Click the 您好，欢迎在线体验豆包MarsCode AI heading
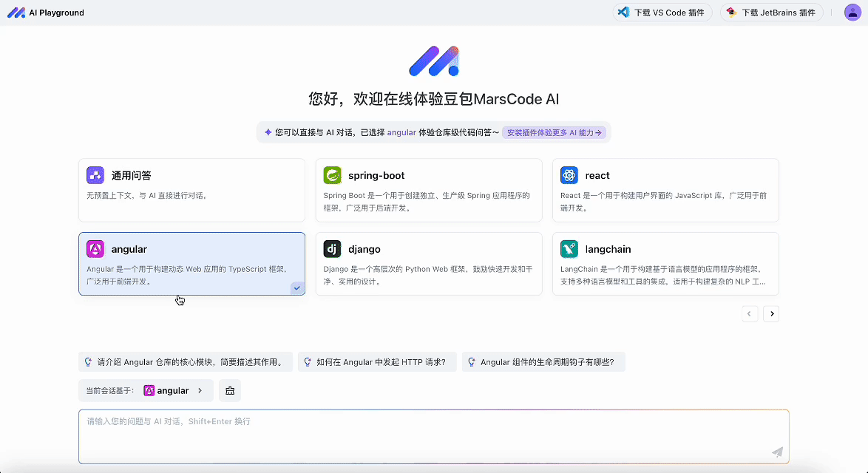The image size is (868, 473). point(434,99)
